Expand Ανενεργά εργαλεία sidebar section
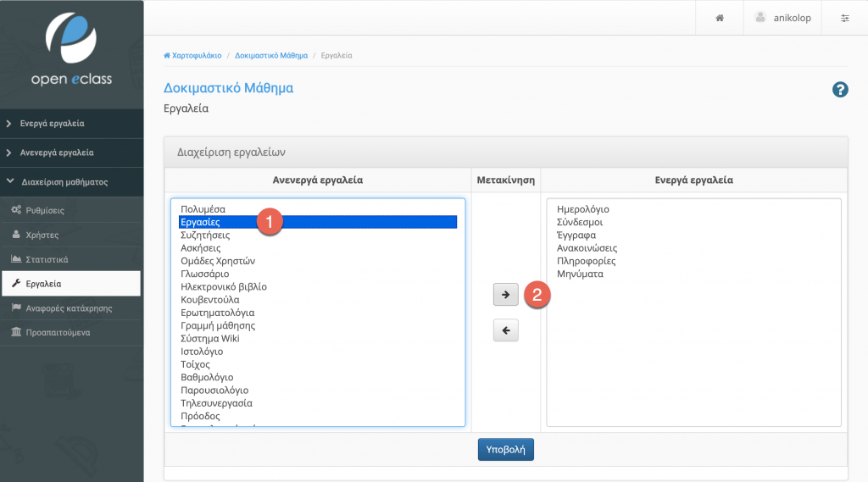868x482 pixels. tap(71, 152)
